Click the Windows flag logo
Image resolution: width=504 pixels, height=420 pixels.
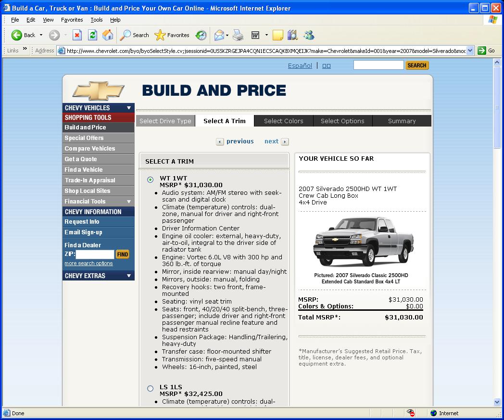(x=492, y=20)
